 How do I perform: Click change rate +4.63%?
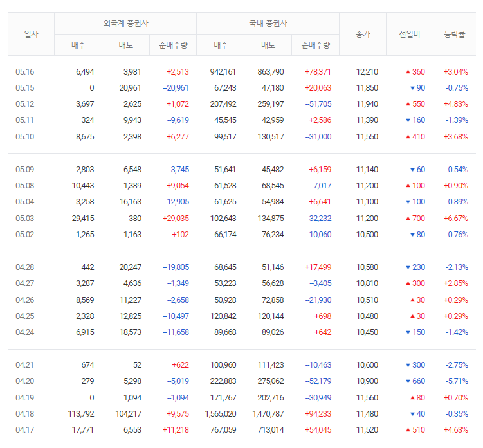point(456,429)
